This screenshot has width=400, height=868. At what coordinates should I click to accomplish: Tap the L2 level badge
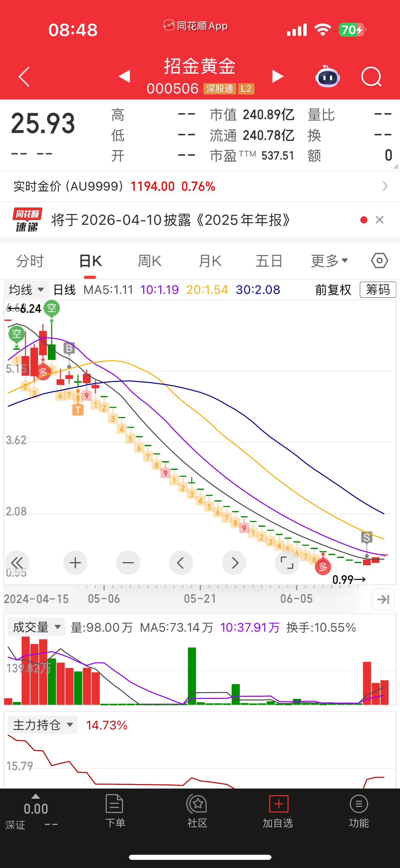tap(246, 89)
